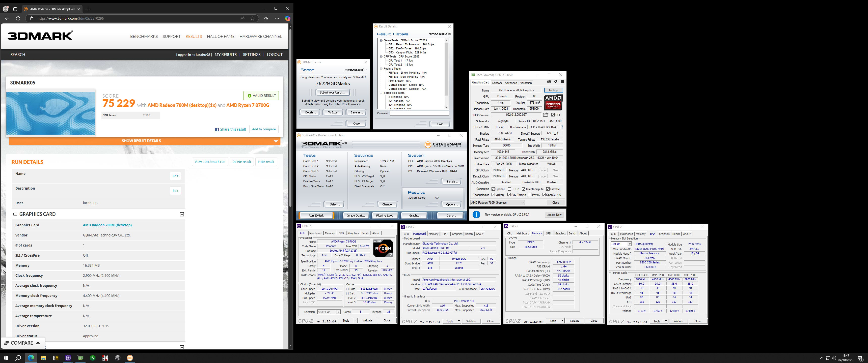Switch to GPU-Z taskbar icon
The image size is (868, 363).
click(80, 358)
